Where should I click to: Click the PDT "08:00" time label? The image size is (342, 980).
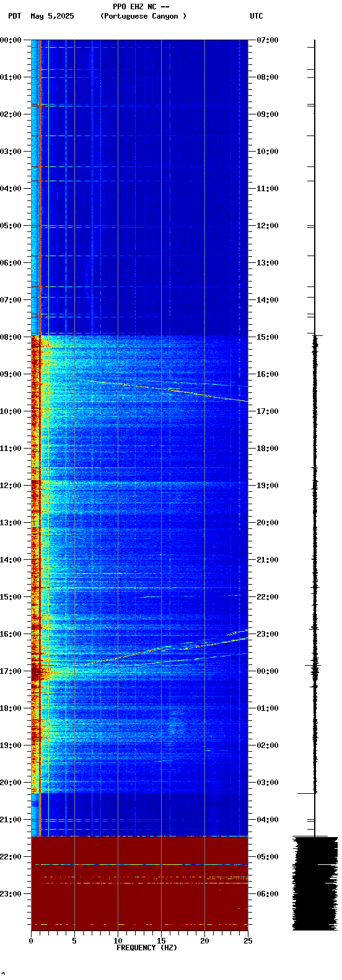pyautogui.click(x=11, y=337)
